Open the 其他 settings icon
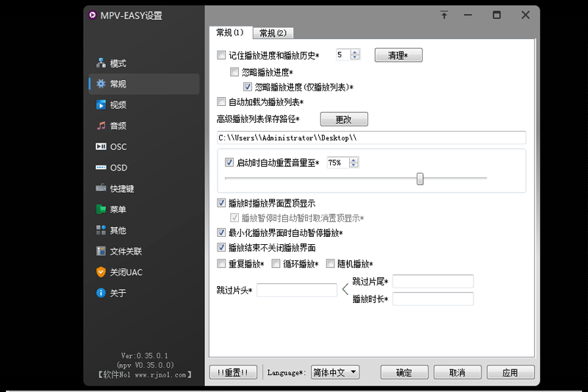 pyautogui.click(x=101, y=230)
